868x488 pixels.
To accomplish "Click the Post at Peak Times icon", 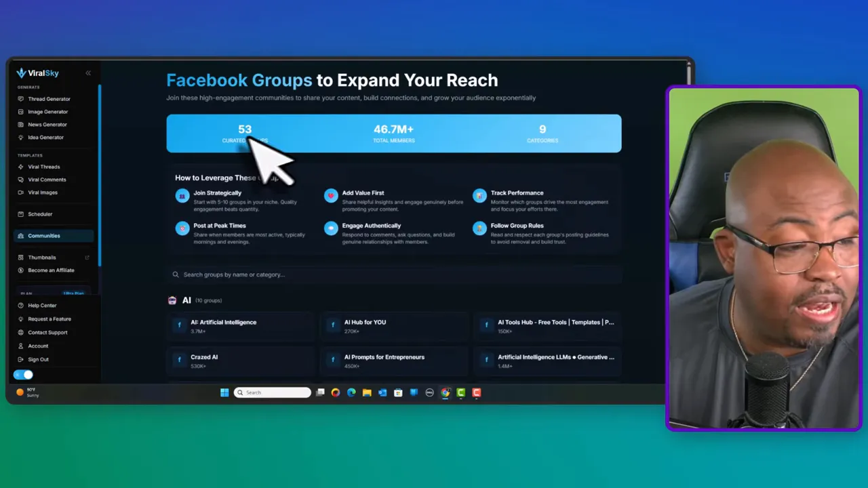I will point(182,228).
